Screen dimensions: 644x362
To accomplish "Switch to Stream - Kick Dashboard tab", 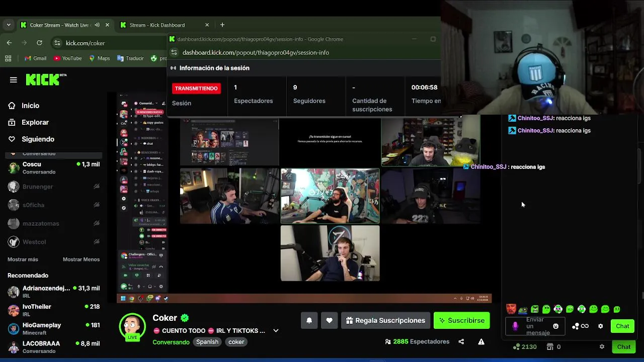I will pos(164,25).
